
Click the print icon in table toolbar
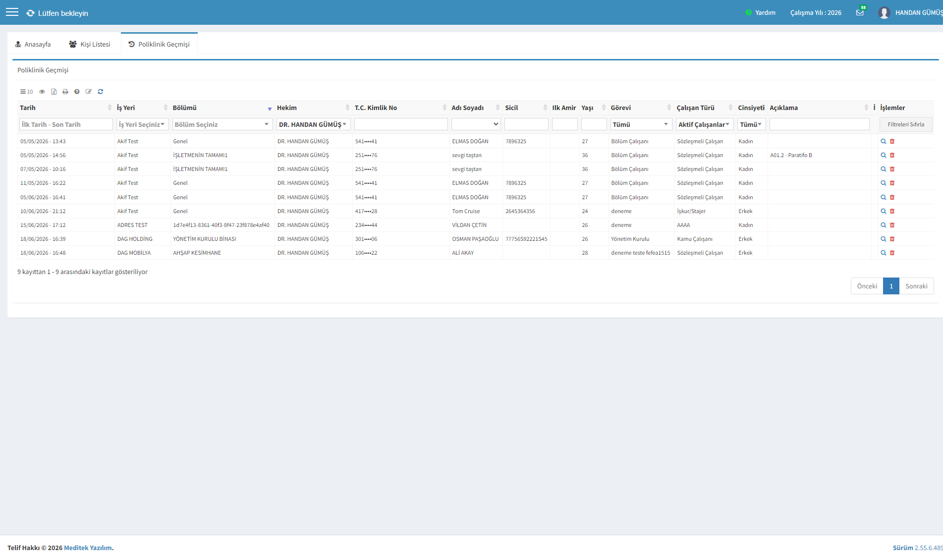65,92
